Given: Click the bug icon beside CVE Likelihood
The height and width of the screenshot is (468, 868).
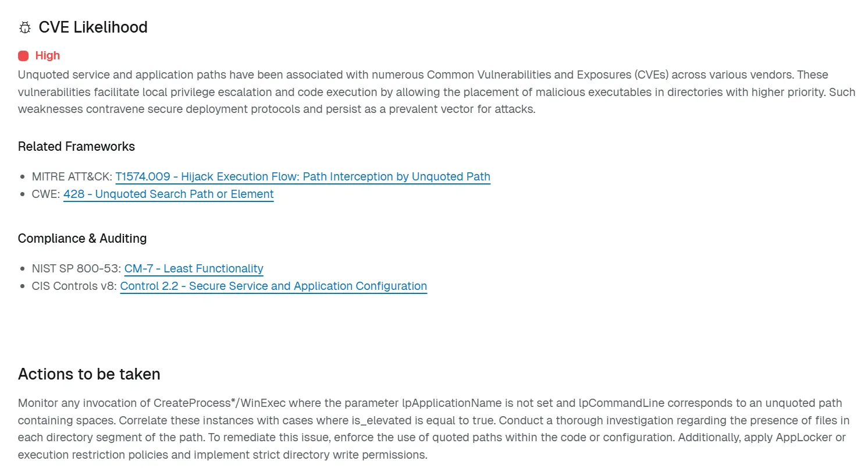Looking at the screenshot, I should (x=25, y=27).
